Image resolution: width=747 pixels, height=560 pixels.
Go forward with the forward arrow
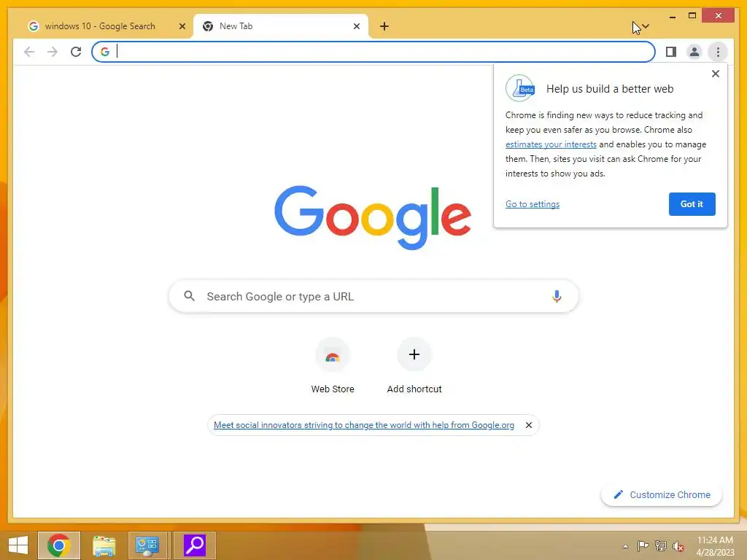[53, 52]
